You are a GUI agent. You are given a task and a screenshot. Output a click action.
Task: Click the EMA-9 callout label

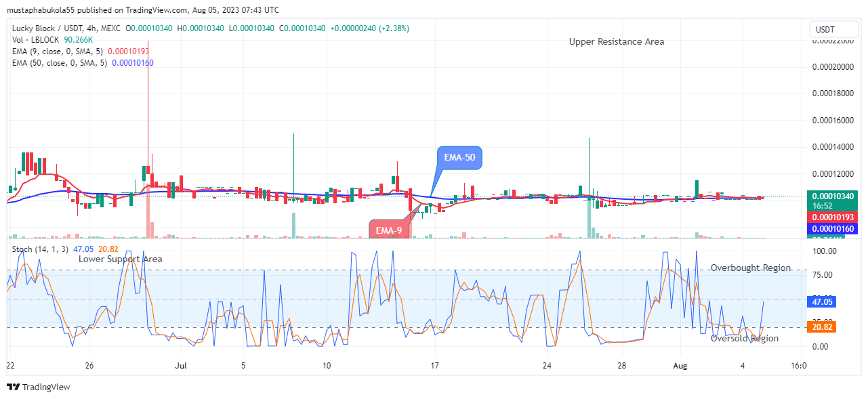click(x=389, y=230)
